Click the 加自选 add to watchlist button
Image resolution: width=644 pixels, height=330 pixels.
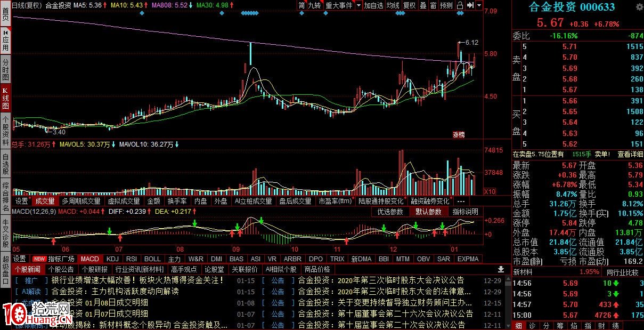click(x=373, y=5)
